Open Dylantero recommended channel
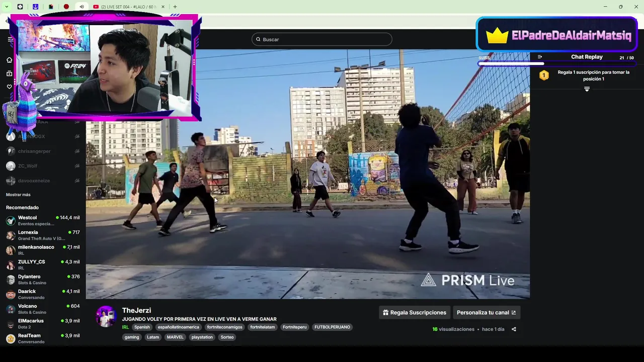The image size is (644, 362). coord(43,280)
